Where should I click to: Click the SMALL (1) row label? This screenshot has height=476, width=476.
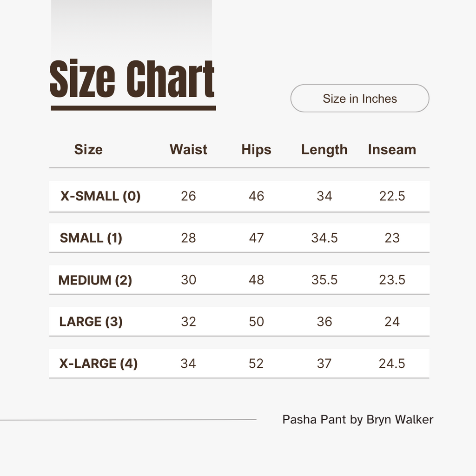pyautogui.click(x=91, y=238)
